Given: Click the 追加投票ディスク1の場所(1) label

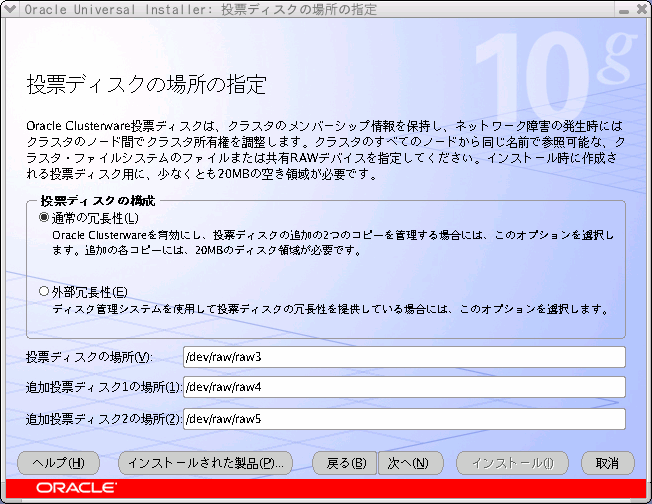Looking at the screenshot, I should [103, 387].
